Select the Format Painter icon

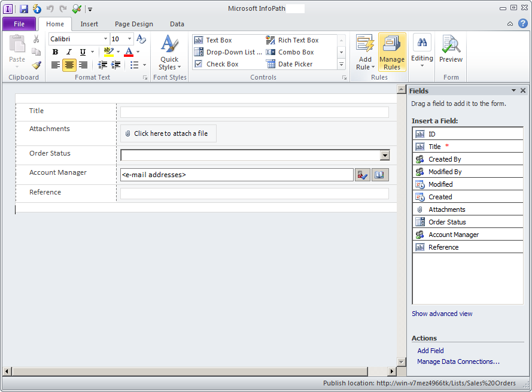point(36,64)
